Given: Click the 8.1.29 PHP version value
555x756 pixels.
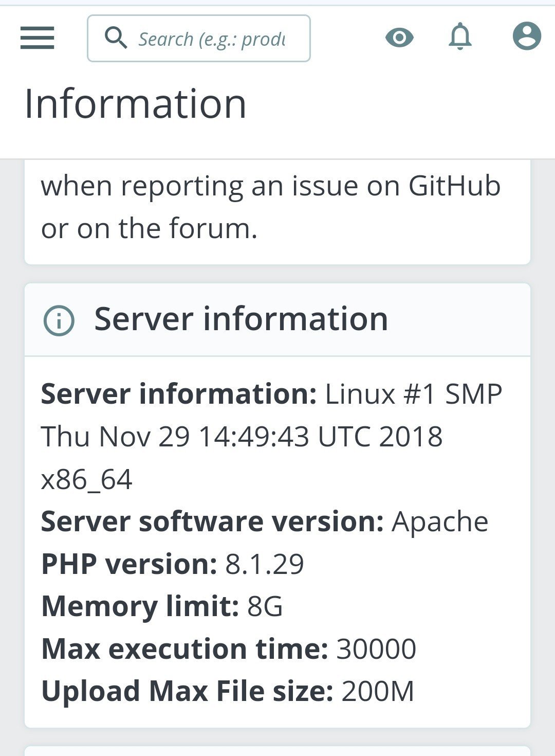Looking at the screenshot, I should tap(265, 564).
